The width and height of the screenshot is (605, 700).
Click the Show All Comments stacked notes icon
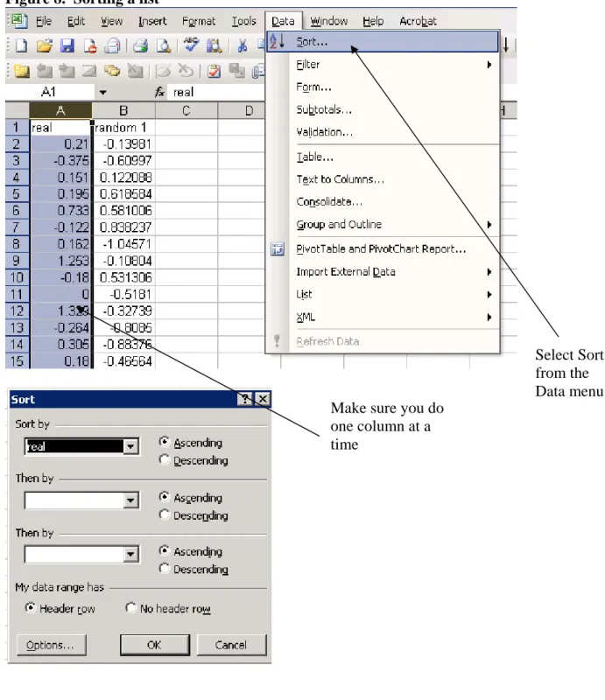tap(112, 71)
